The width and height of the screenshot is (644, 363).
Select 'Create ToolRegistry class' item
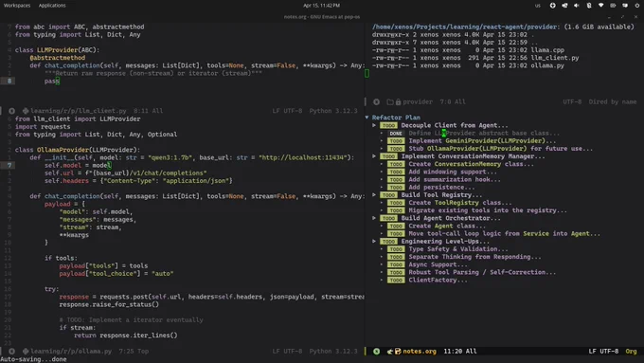460,202
